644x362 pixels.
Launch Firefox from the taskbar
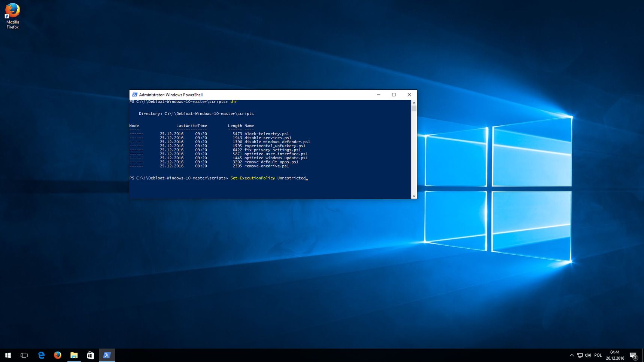pyautogui.click(x=57, y=355)
